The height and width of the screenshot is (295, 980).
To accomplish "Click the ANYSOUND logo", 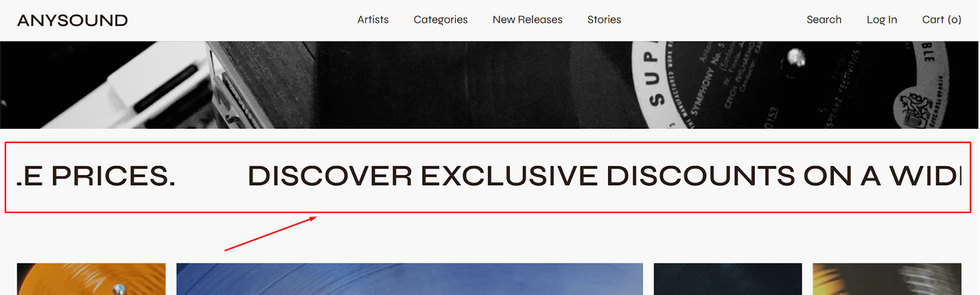I will tap(72, 20).
